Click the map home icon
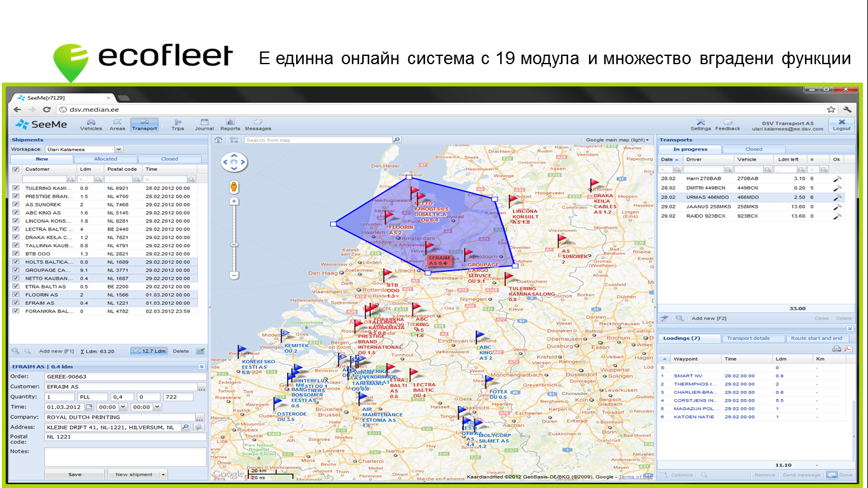Image resolution: width=868 pixels, height=488 pixels. 218,140
